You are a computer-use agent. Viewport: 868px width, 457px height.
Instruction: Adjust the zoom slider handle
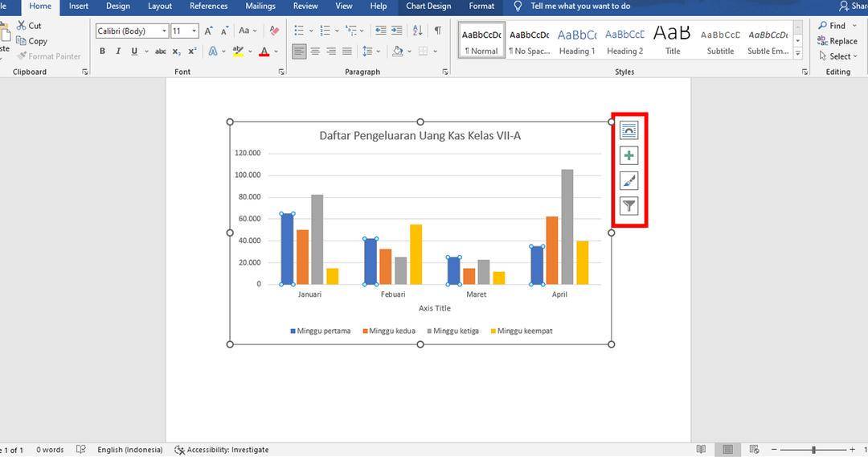click(813, 450)
